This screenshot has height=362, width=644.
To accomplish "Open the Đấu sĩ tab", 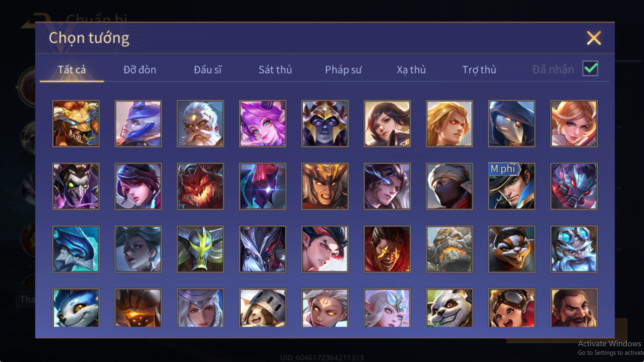I will (208, 70).
